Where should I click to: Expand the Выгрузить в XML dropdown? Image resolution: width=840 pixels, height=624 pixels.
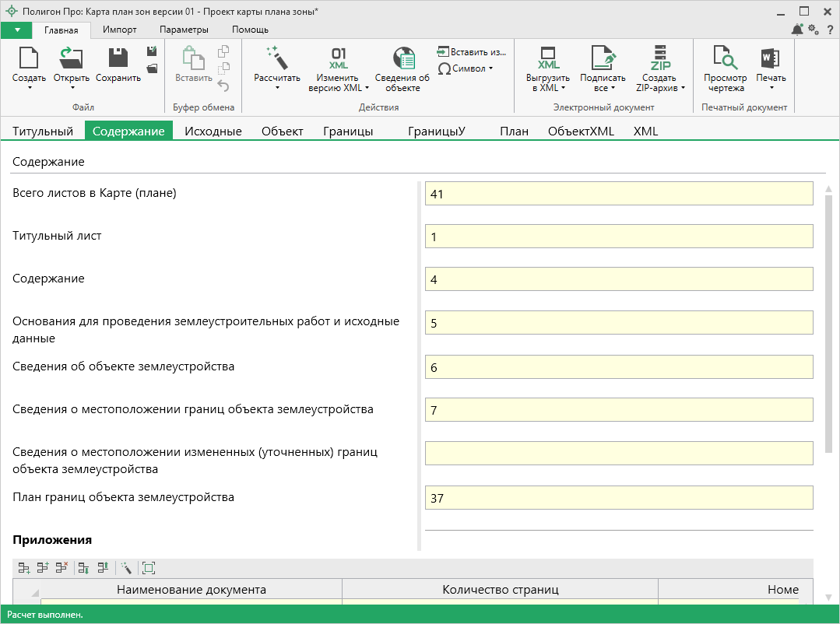tap(563, 88)
